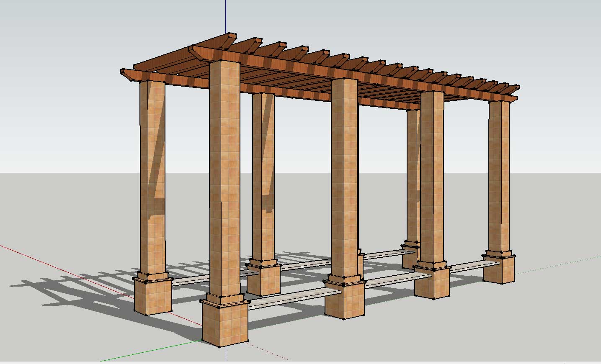Image resolution: width=601 pixels, height=364 pixels.
Task: Select the far-right corner column shaft
Action: [498, 176]
